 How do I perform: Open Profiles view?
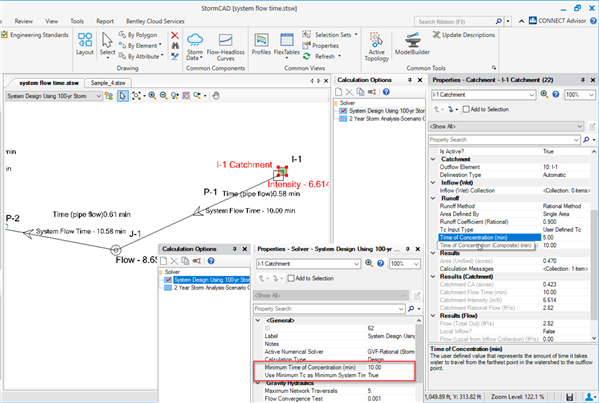[x=261, y=44]
